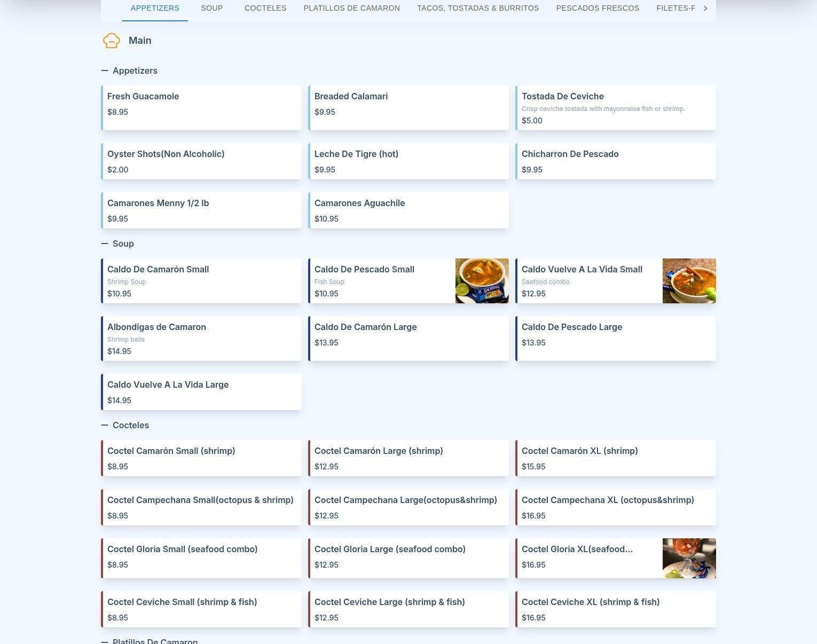The width and height of the screenshot is (817, 644).
Task: Click the chef hat Main menu icon
Action: [112, 41]
